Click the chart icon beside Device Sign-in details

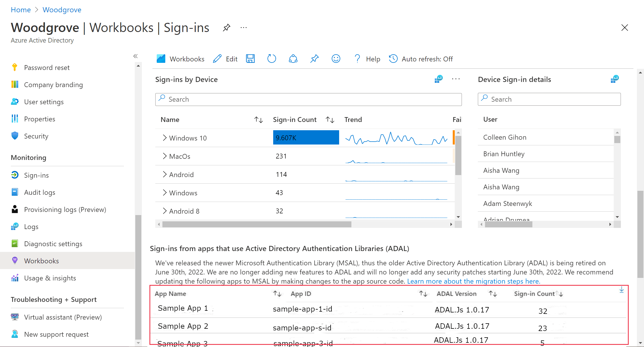pyautogui.click(x=615, y=79)
